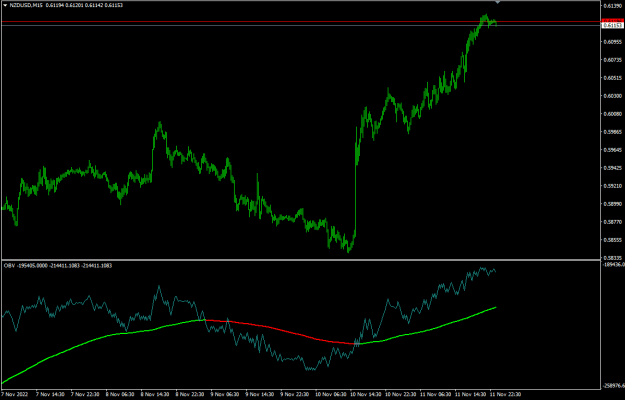Click the red horizontal price line
The height and width of the screenshot is (400, 625).
[301, 21]
